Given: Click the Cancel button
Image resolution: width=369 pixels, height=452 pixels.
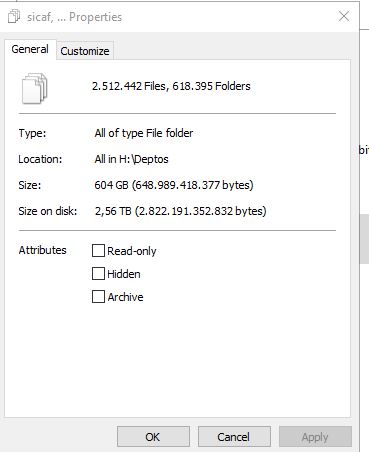Looking at the screenshot, I should [234, 437].
